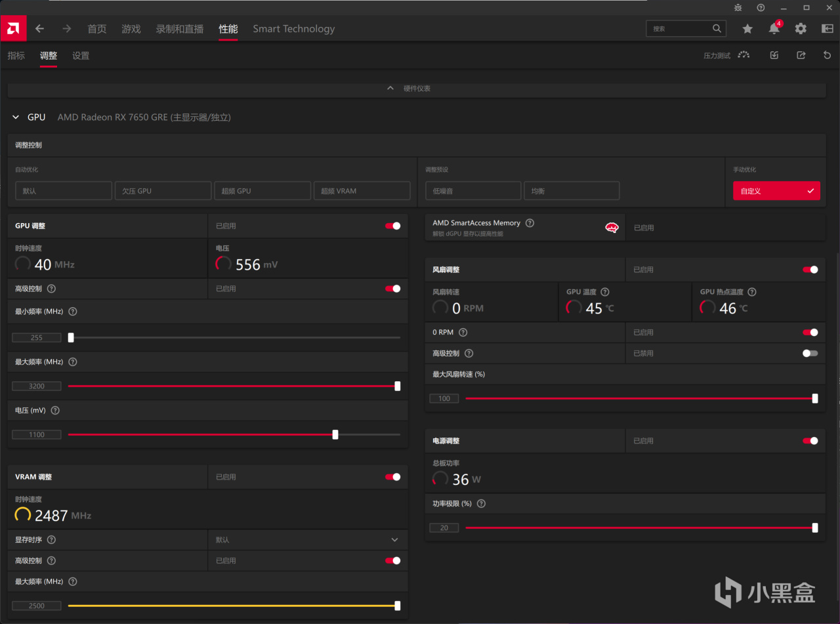Click the 电压 (mV) slider handle
The height and width of the screenshot is (624, 840).
(335, 434)
